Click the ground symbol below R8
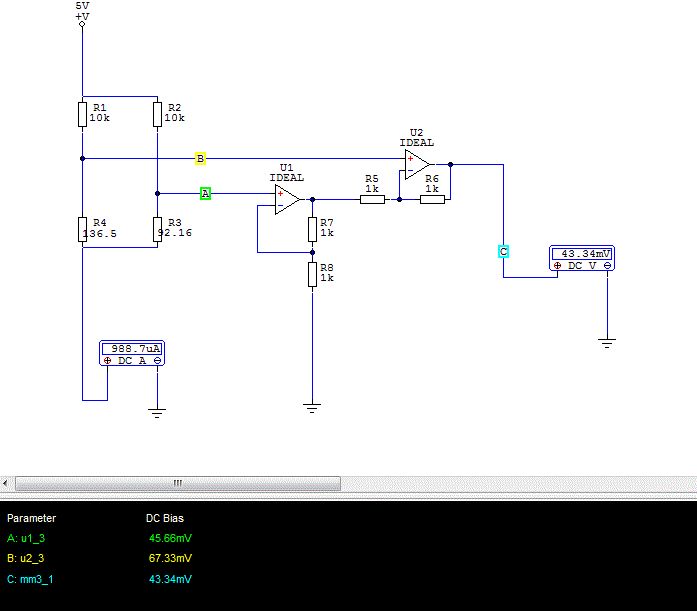 pos(312,408)
